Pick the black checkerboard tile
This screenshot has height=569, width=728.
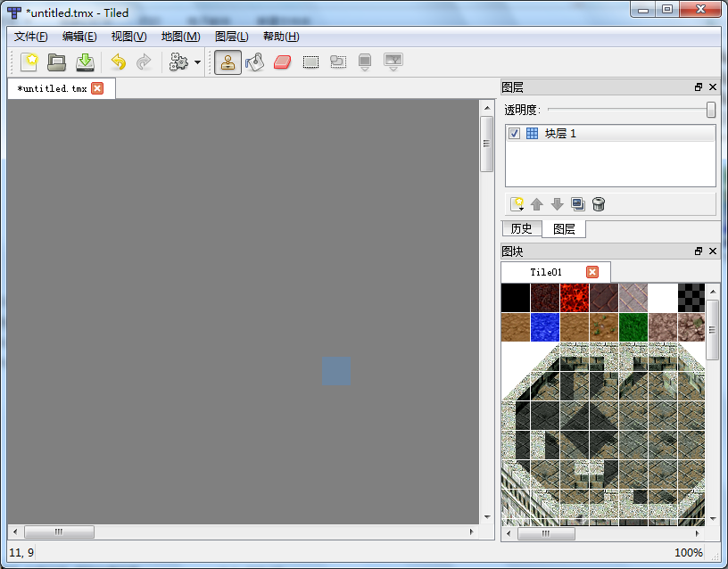click(x=691, y=298)
